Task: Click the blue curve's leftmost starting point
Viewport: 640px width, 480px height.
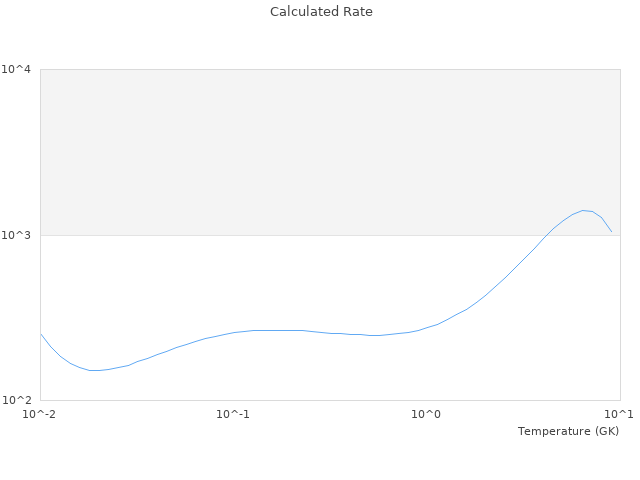Action: click(41, 334)
